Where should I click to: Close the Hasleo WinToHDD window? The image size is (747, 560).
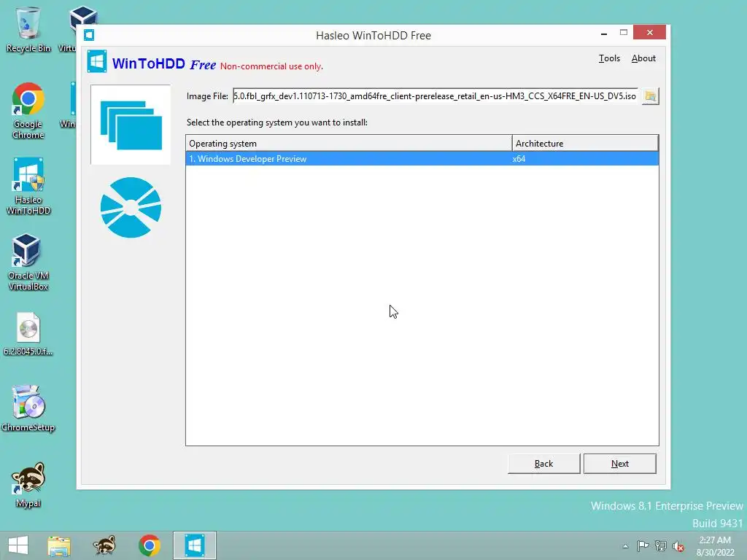(x=649, y=32)
